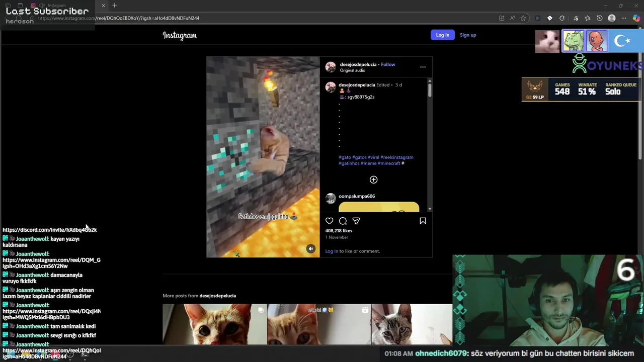Open the first orange cat post thumbnail
Viewport: 644px width, 362px height.
pyautogui.click(x=214, y=324)
